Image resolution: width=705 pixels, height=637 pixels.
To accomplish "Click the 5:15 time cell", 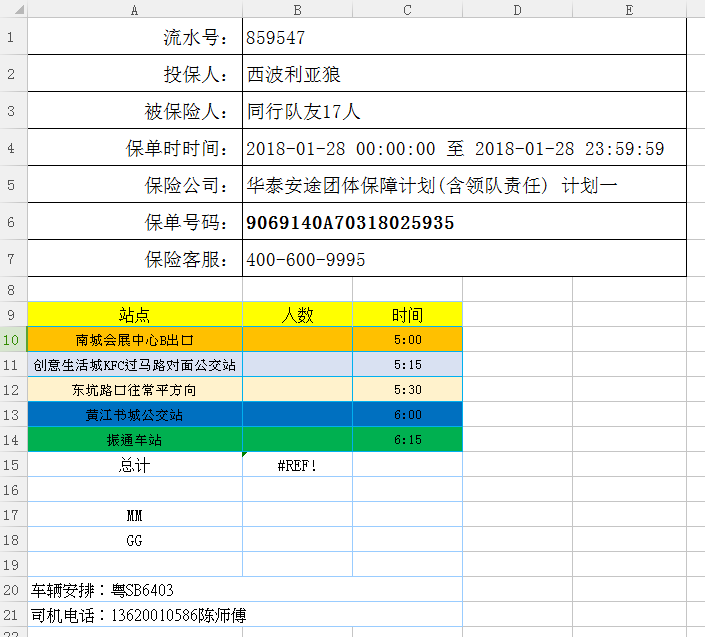I will (407, 364).
